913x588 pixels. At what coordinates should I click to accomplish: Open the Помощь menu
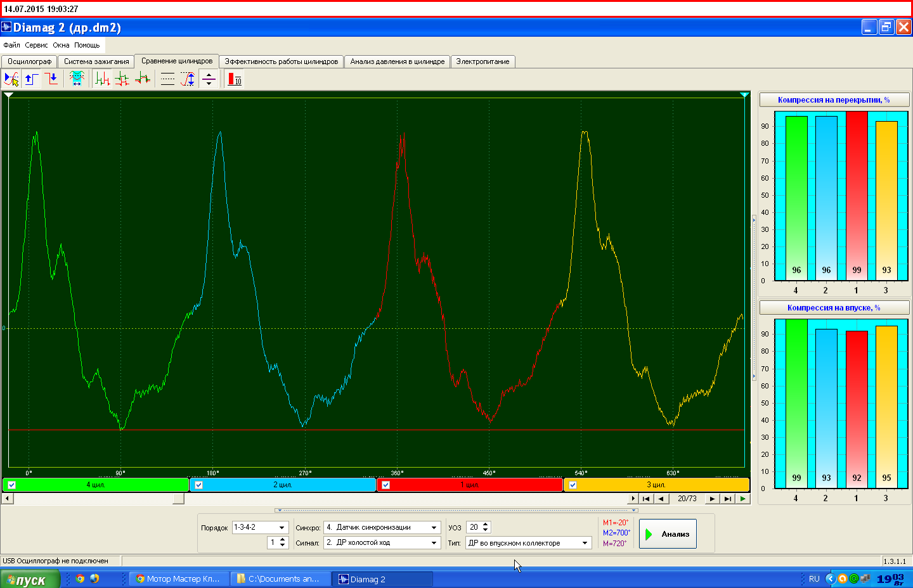(x=87, y=45)
